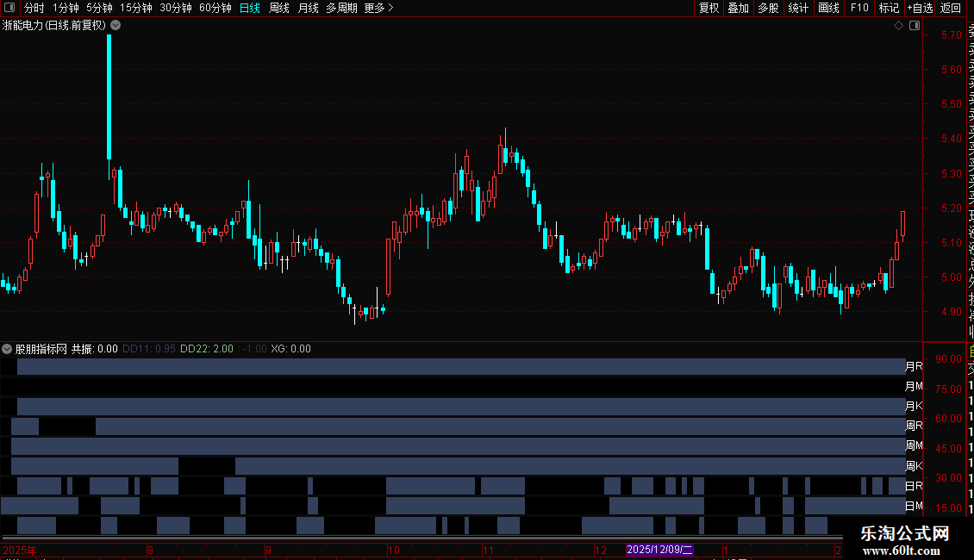The height and width of the screenshot is (560, 974).
Task: Click the DD22: 2.00 value
Action: pos(207,349)
